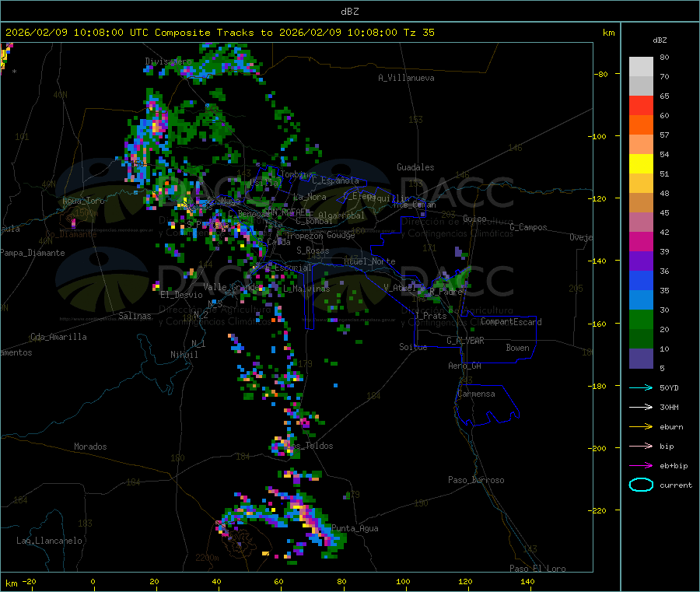Click the 'Agua_Toro' map label
Image resolution: width=700 pixels, height=592 pixels.
tap(83, 201)
